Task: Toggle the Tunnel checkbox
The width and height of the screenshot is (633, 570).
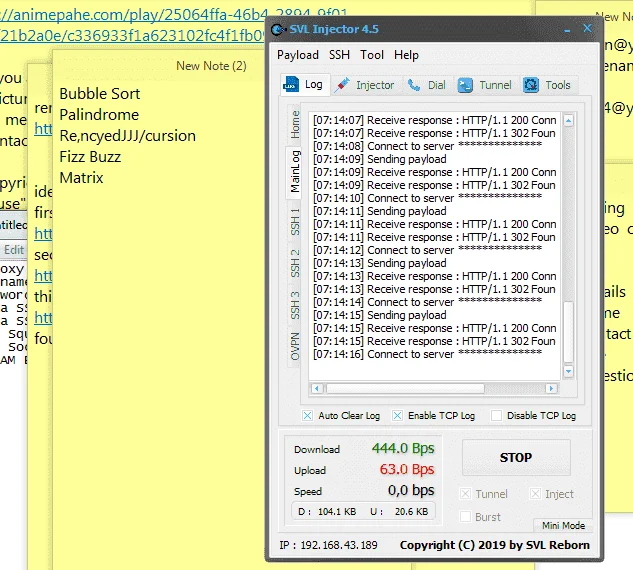Action: tap(465, 494)
